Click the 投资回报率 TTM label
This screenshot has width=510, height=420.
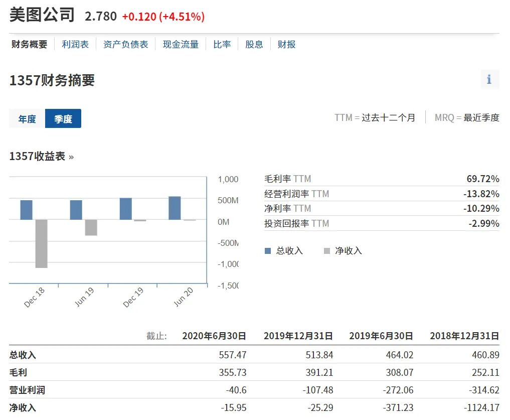(x=297, y=223)
